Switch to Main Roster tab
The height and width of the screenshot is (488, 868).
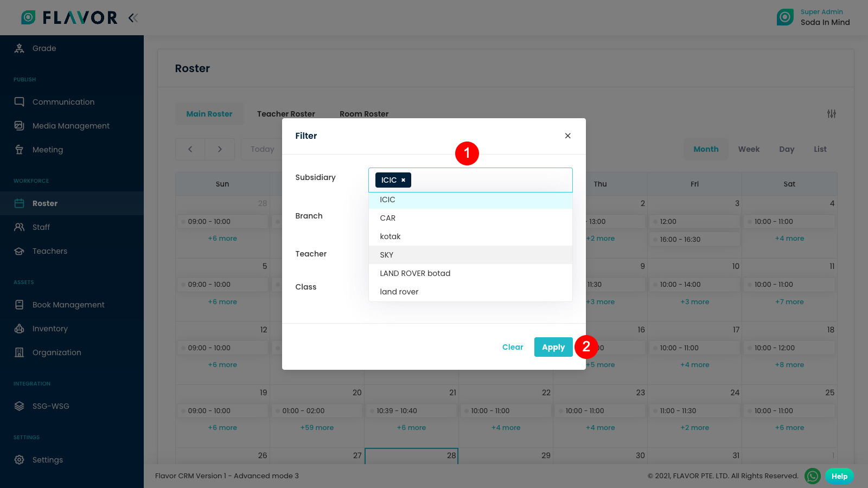209,114
